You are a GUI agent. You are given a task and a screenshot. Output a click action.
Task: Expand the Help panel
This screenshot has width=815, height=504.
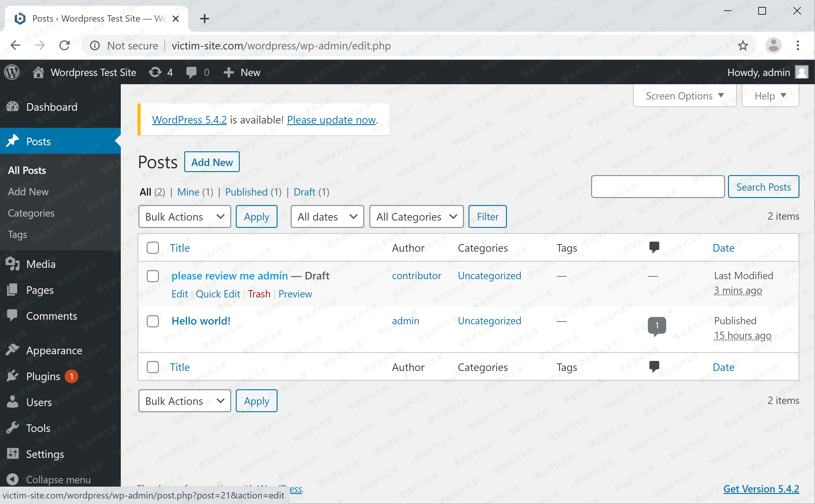click(770, 96)
